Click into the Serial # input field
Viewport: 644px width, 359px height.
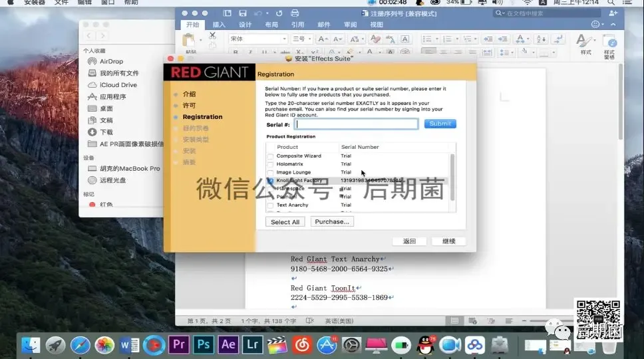click(357, 124)
